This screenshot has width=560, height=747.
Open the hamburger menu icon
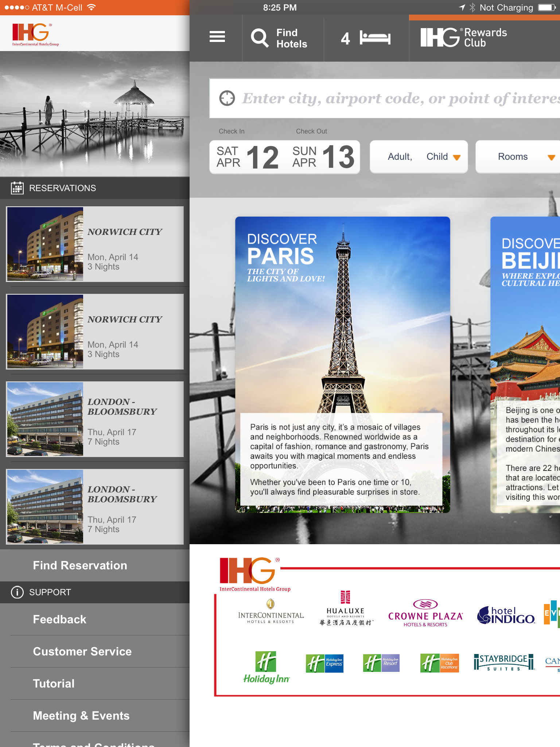217,37
